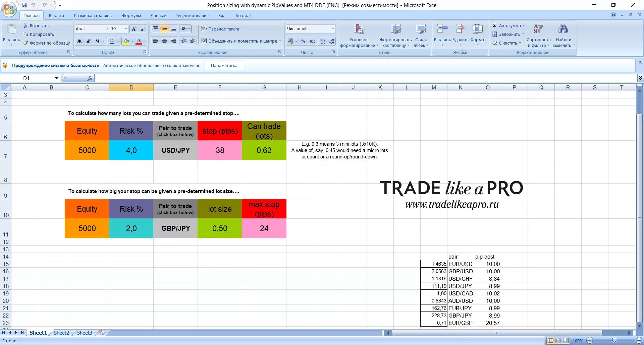Expand the Name Box D1 dropdown arrow

pyautogui.click(x=57, y=78)
